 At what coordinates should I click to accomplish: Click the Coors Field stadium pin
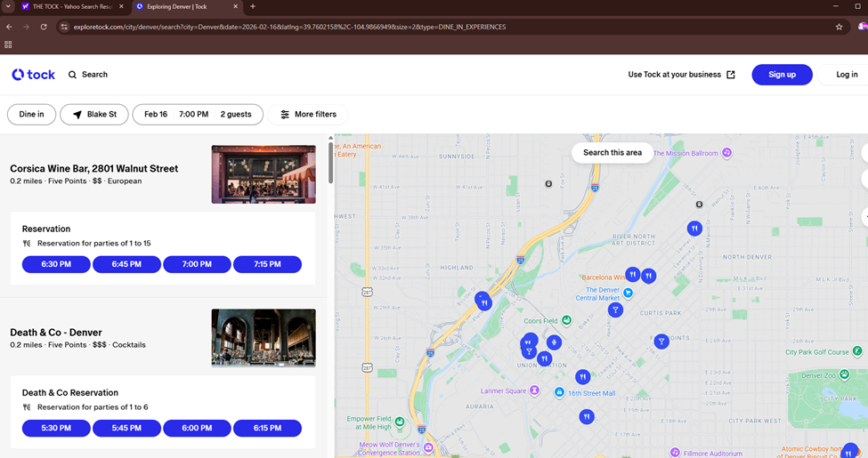pos(566,320)
